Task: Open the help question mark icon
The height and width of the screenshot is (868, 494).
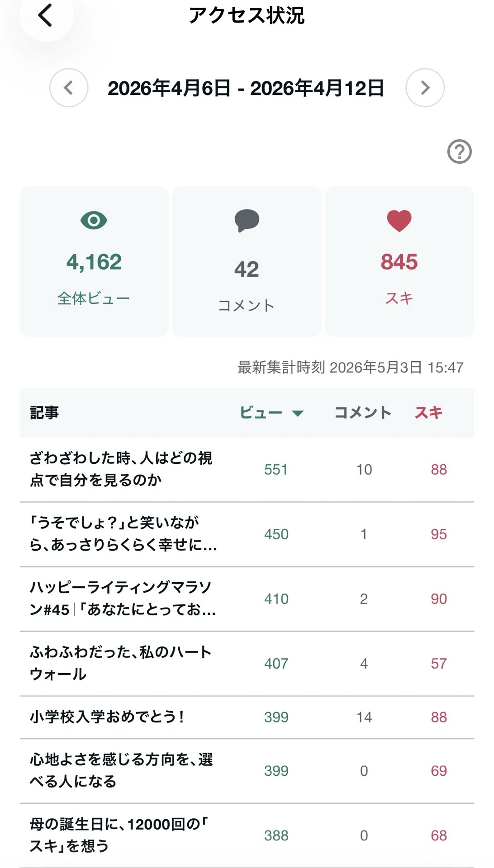Action: pyautogui.click(x=459, y=151)
